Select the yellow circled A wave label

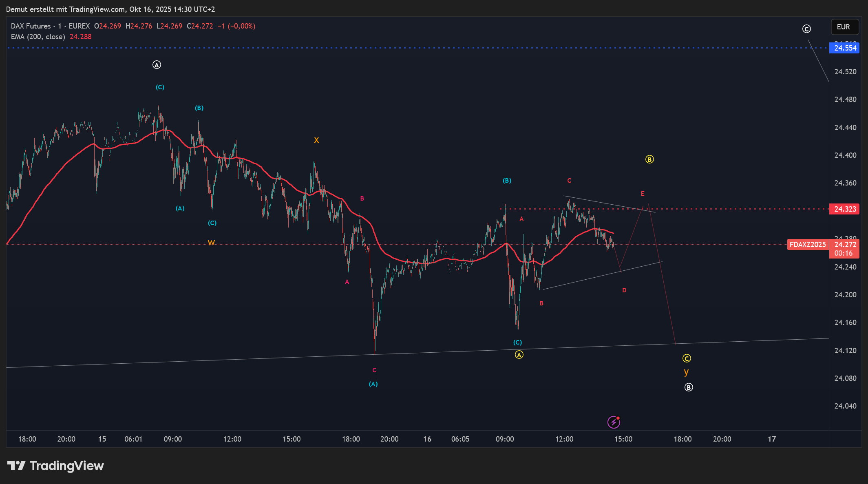(x=519, y=355)
